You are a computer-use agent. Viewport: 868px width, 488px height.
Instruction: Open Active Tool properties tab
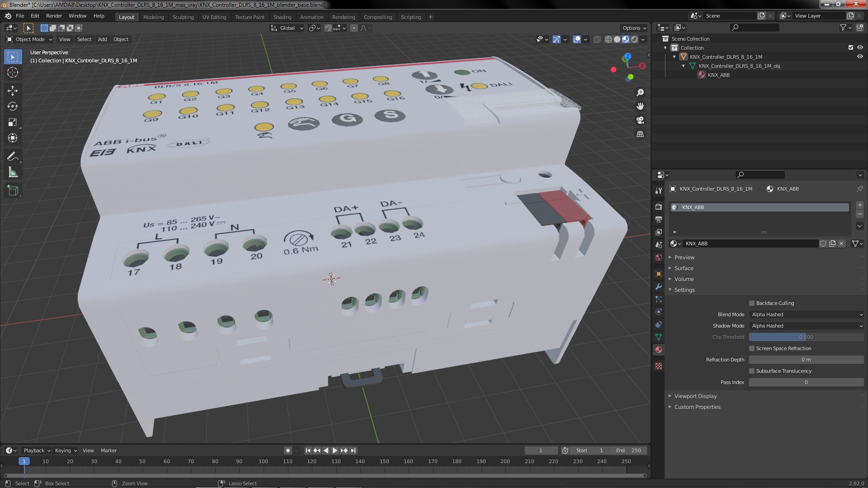[659, 190]
